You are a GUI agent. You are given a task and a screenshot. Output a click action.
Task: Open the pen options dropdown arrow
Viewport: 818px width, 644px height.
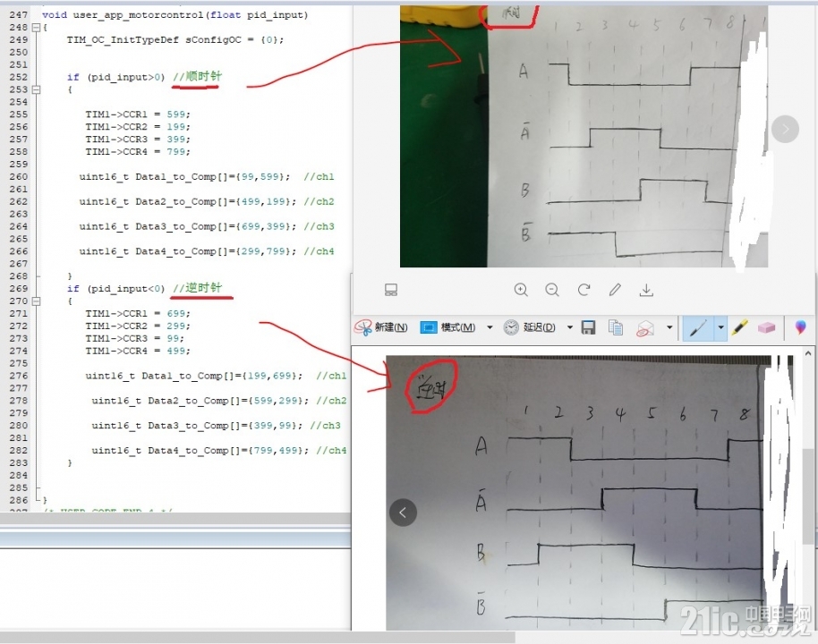pos(720,328)
